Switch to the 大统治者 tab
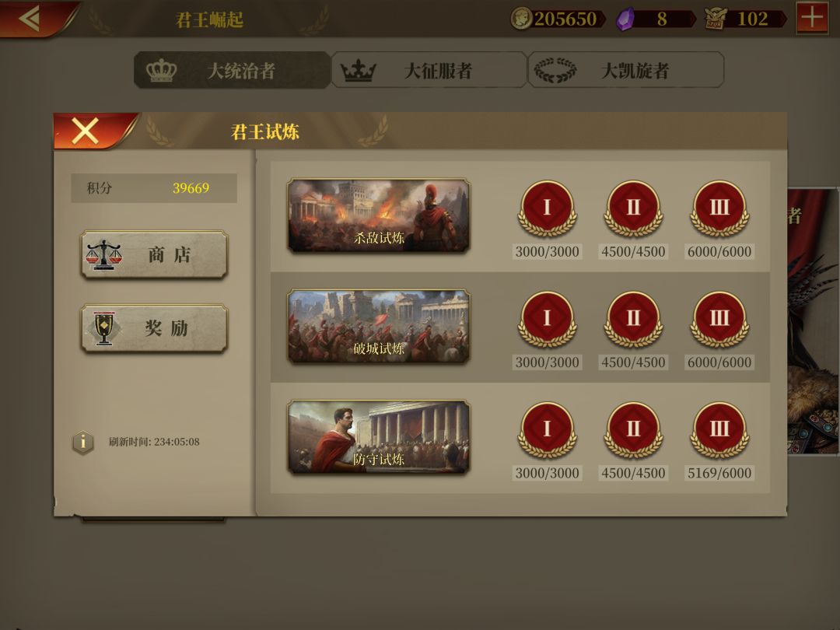Viewport: 840px width, 630px height. pyautogui.click(x=232, y=70)
